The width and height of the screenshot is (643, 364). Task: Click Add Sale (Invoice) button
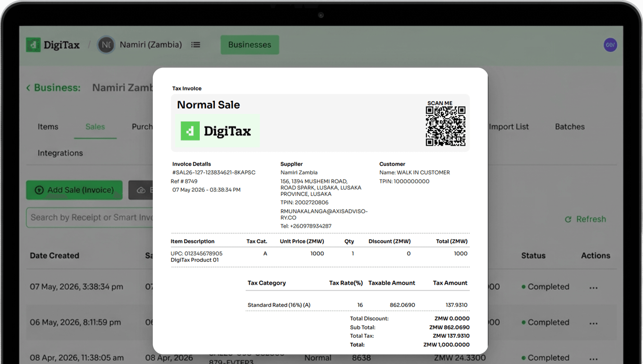click(74, 190)
